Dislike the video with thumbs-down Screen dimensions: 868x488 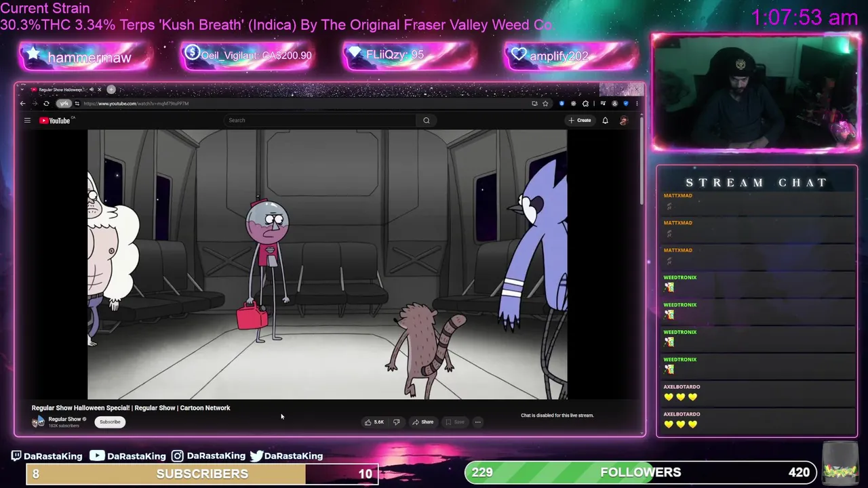[397, 422]
